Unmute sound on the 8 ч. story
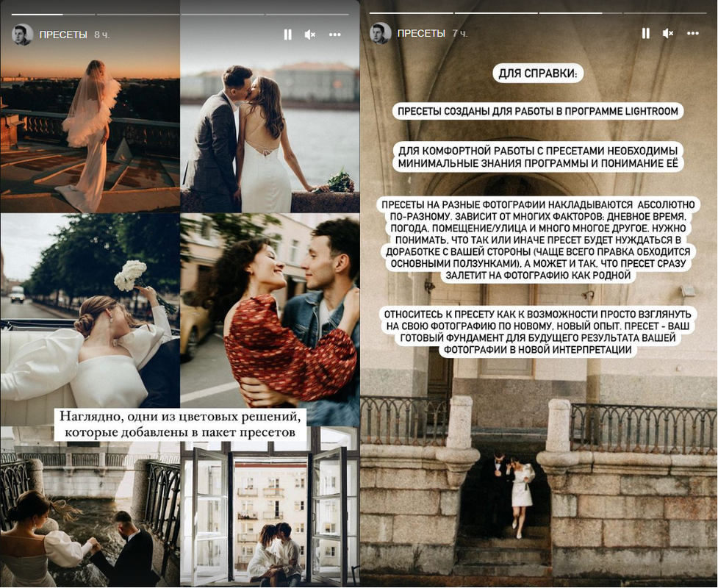 (310, 35)
